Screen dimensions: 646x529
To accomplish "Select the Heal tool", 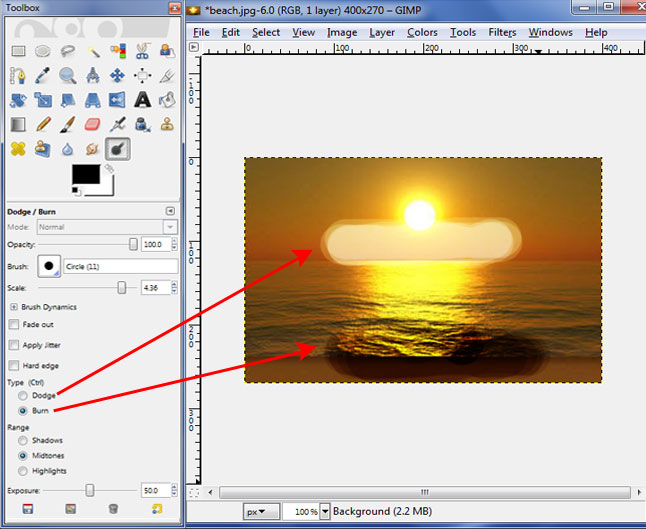I will coord(18,149).
